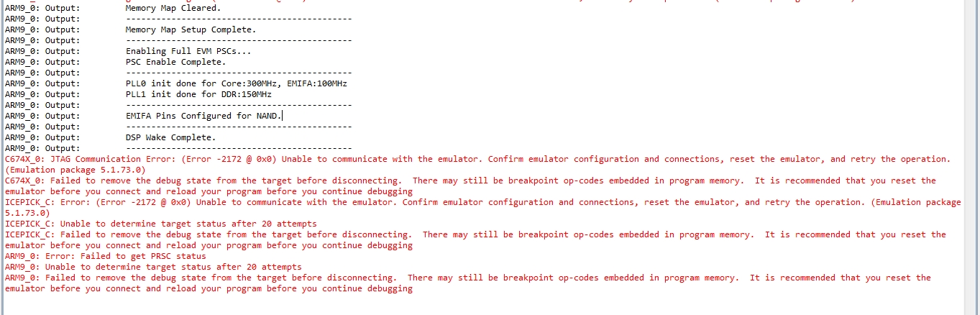Click the 'Memory Map Cleared.' output line
Image resolution: width=980 pixels, height=315 pixels.
[173, 8]
